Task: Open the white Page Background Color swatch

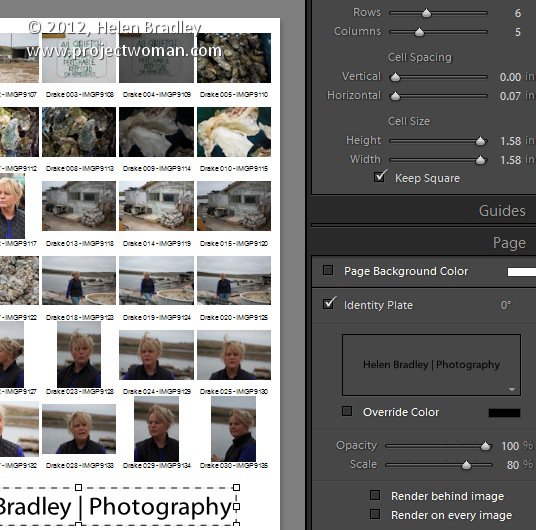Action: [x=522, y=272]
